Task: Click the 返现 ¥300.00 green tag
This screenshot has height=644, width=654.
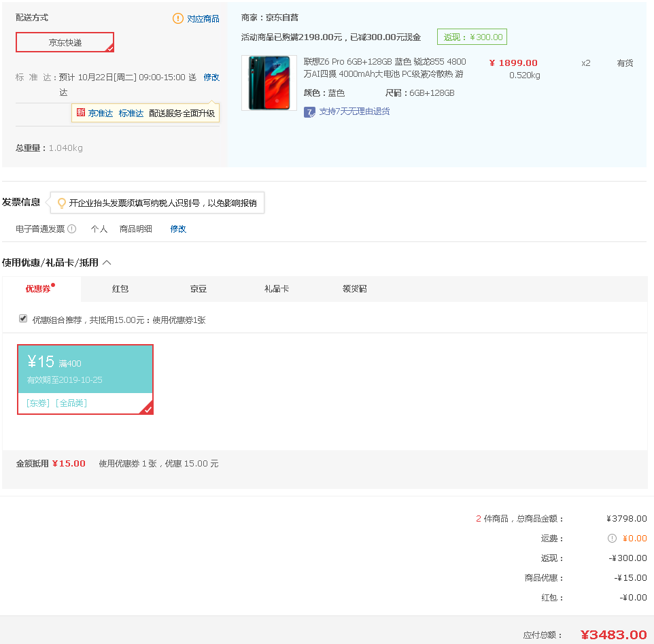Action: (472, 37)
